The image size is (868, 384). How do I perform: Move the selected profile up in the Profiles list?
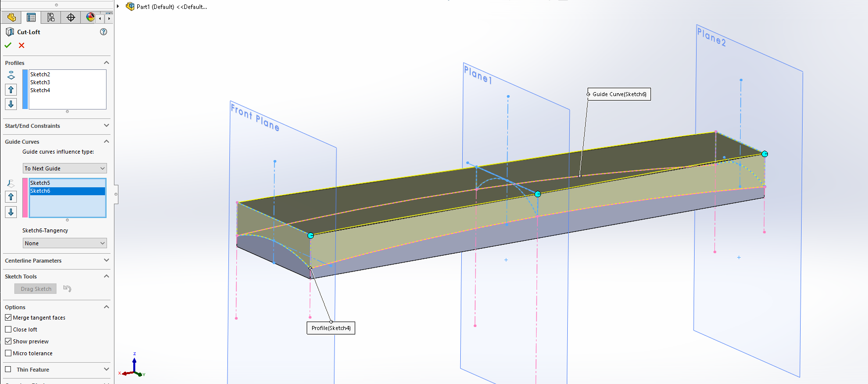(x=11, y=90)
